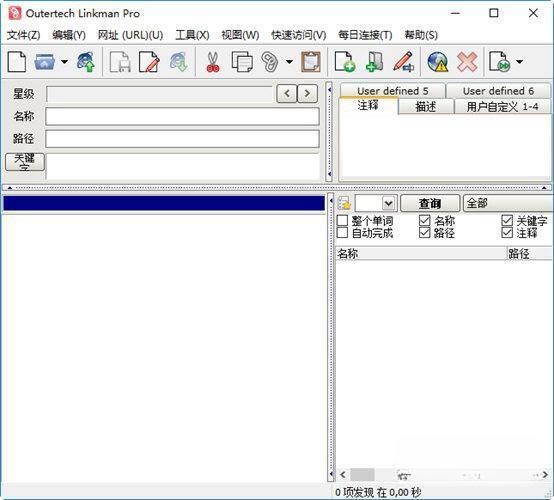Image resolution: width=554 pixels, height=500 pixels.
Task: Uncheck the 注释 search checkbox
Action: (507, 233)
